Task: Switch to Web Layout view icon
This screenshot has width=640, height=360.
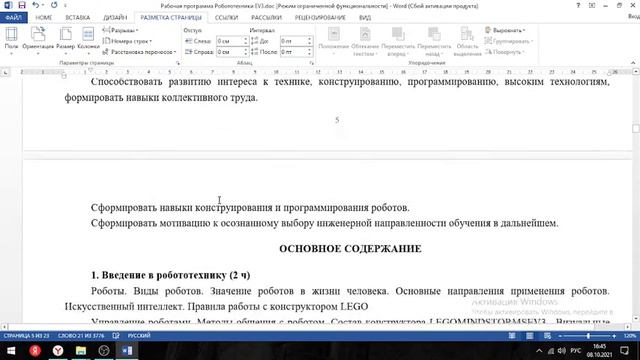Action: click(x=547, y=336)
